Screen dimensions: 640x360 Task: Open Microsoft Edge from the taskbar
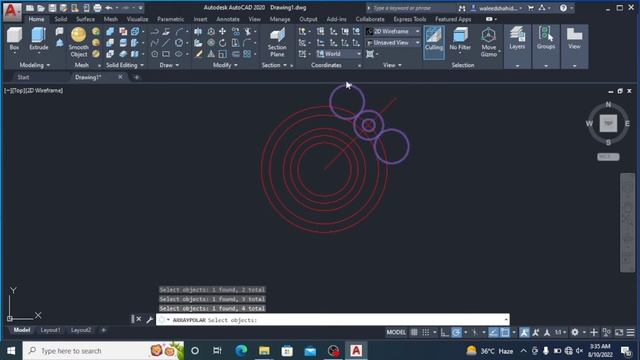[x=241, y=351]
